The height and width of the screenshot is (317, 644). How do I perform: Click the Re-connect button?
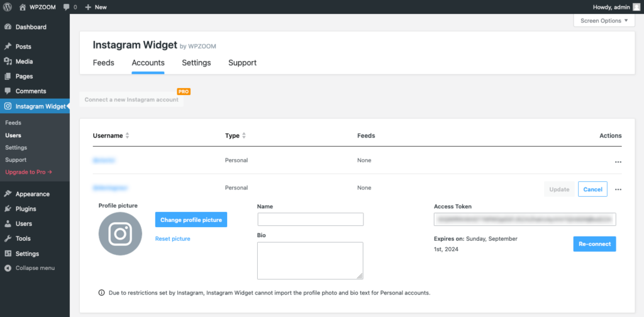[x=595, y=244]
